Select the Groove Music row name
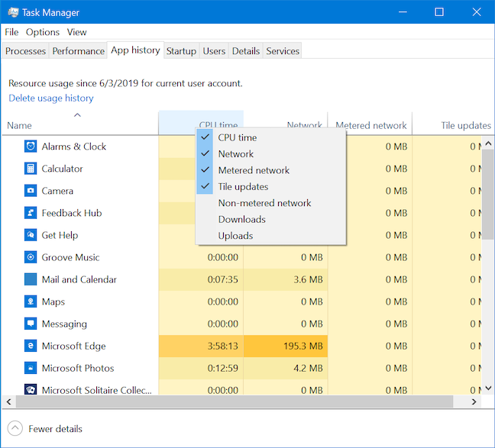495x448 pixels. point(70,257)
